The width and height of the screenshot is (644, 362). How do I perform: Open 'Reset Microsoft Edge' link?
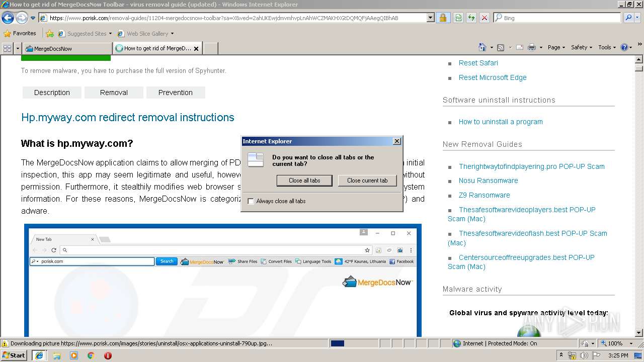pyautogui.click(x=493, y=77)
